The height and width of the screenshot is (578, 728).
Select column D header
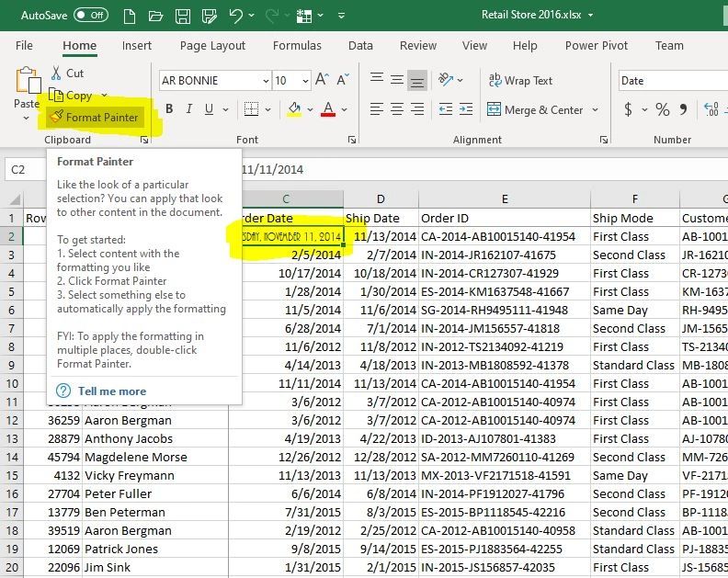pyautogui.click(x=381, y=199)
